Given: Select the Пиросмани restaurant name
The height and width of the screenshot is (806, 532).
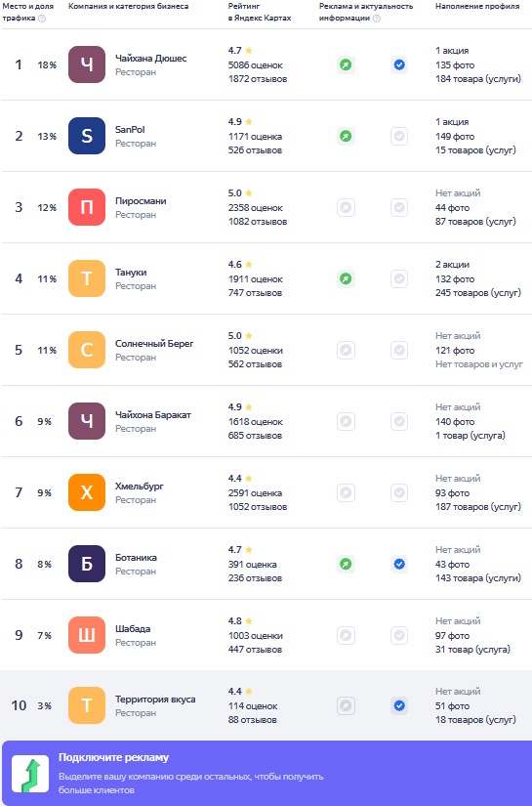Looking at the screenshot, I should tap(141, 201).
